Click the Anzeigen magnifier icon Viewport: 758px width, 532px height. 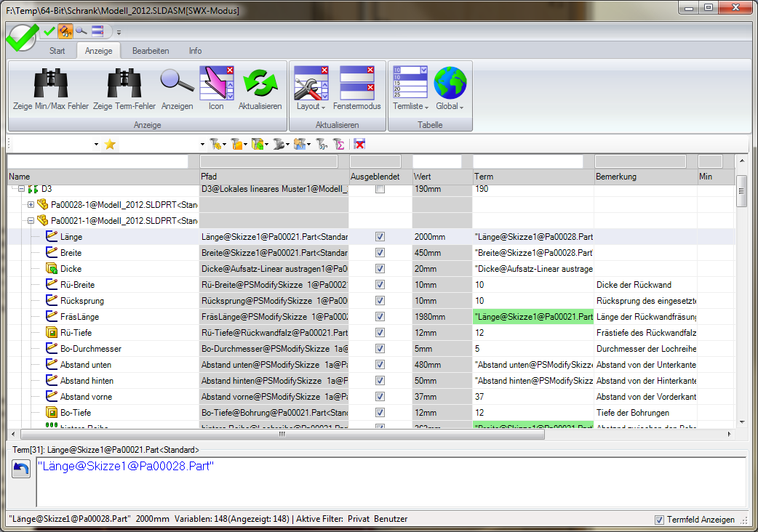point(177,82)
